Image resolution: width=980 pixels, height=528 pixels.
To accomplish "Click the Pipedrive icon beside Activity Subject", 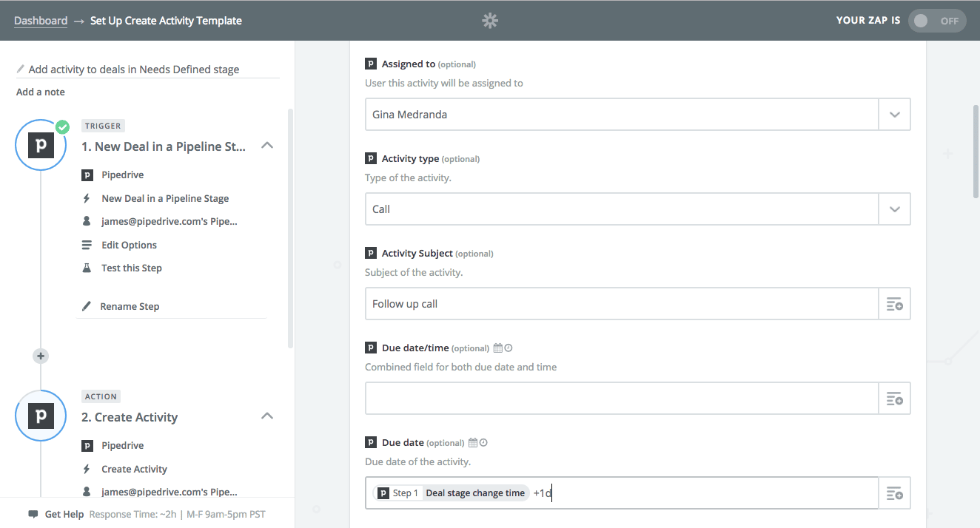I will 371,254.
